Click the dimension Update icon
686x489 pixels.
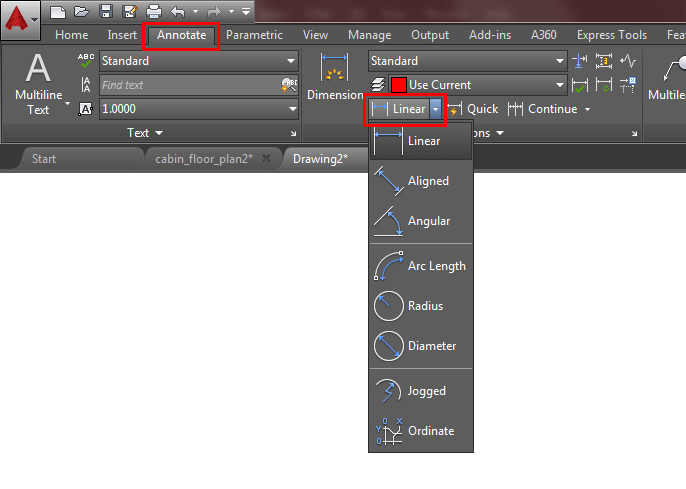click(604, 85)
